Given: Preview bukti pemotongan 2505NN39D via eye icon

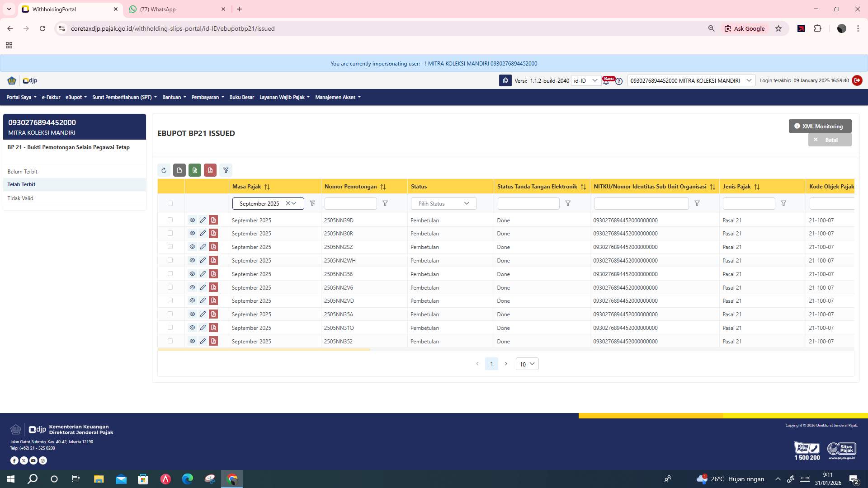Looking at the screenshot, I should click(x=192, y=220).
